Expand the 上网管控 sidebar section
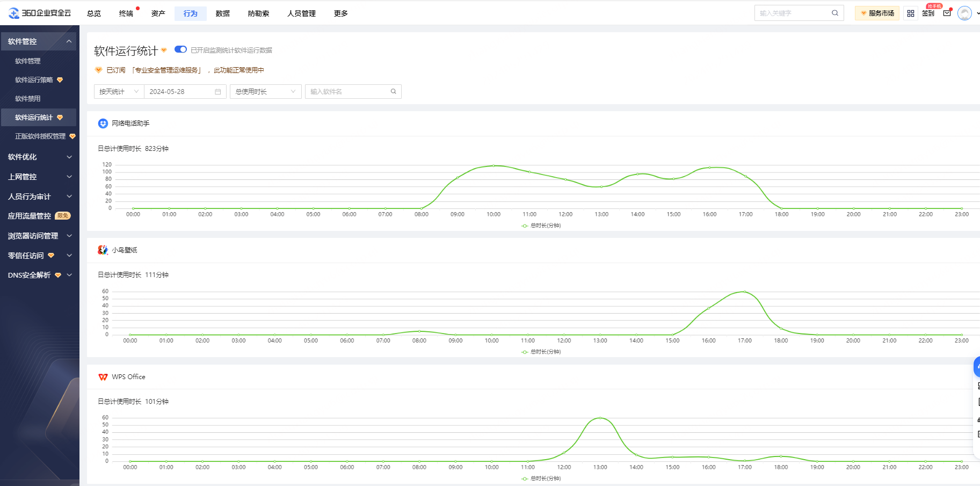The height and width of the screenshot is (486, 980). pos(39,177)
